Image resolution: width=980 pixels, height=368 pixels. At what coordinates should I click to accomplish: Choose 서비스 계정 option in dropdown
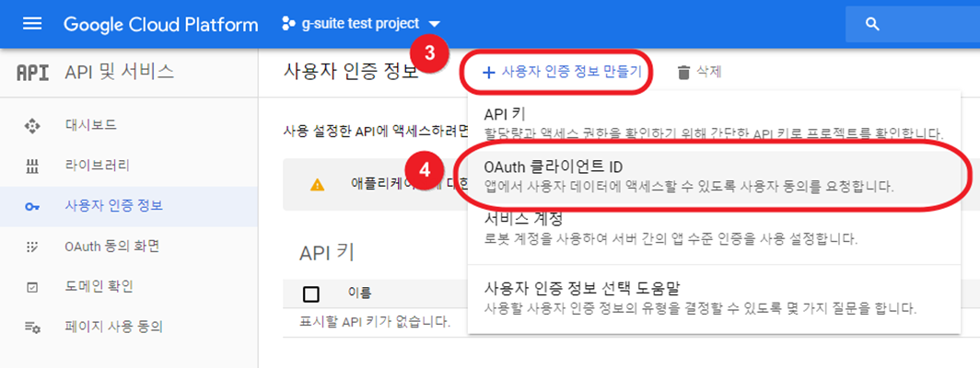coord(715,229)
